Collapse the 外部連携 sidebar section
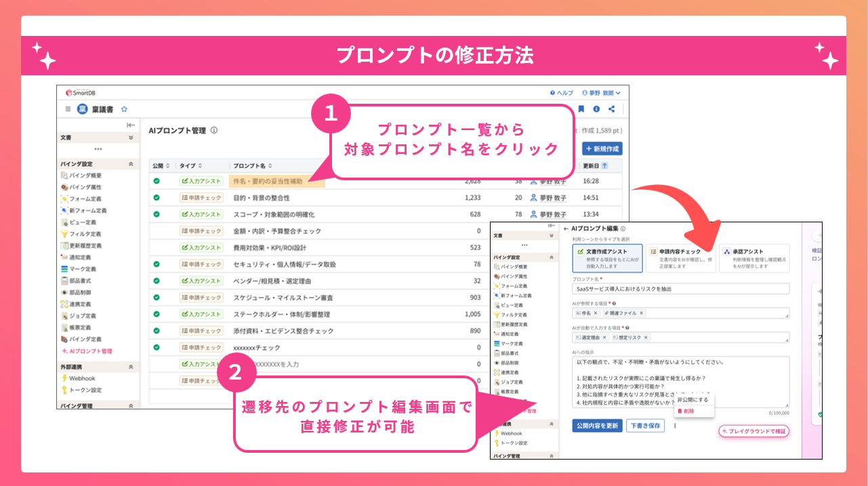Screen dimensions: 868x486 point(131,366)
